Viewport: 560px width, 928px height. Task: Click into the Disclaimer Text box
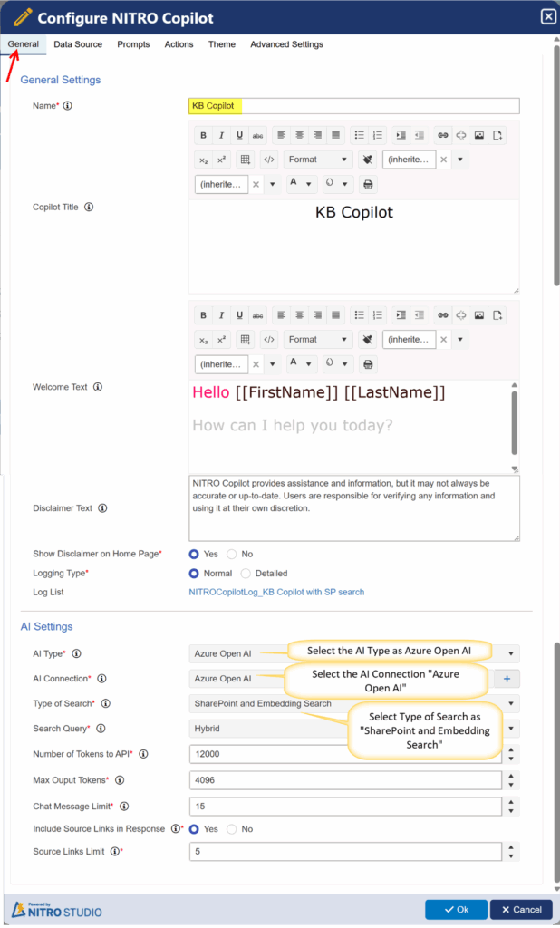[x=354, y=507]
